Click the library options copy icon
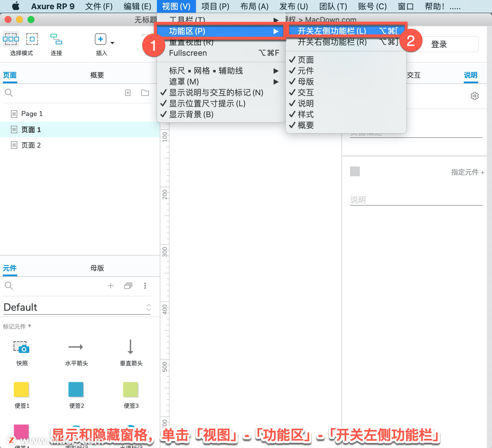 click(x=128, y=286)
